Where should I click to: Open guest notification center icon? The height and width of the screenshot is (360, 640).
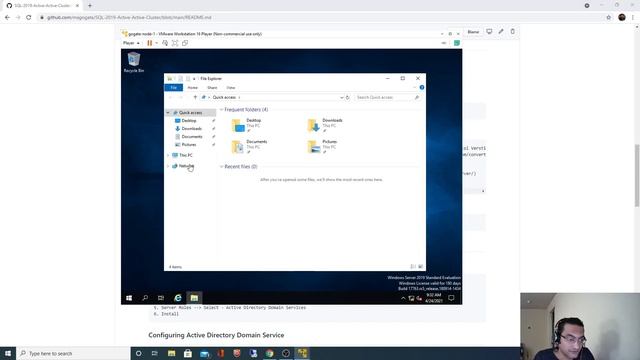point(451,298)
